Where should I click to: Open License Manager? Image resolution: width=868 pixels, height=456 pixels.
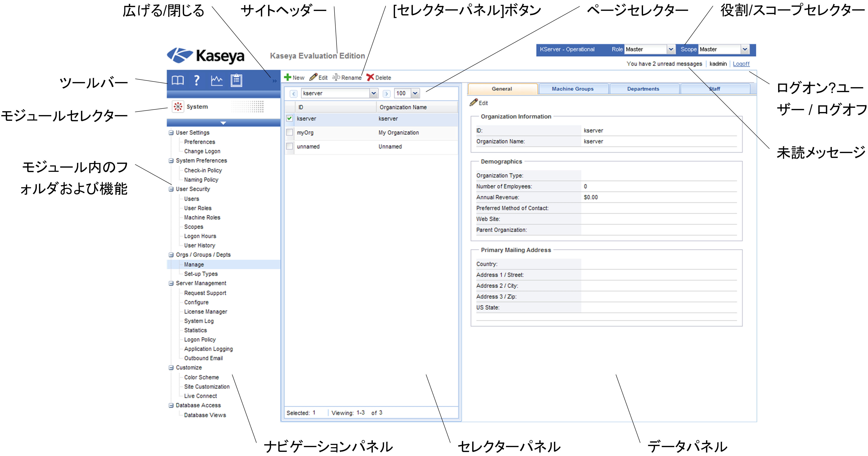point(206,312)
